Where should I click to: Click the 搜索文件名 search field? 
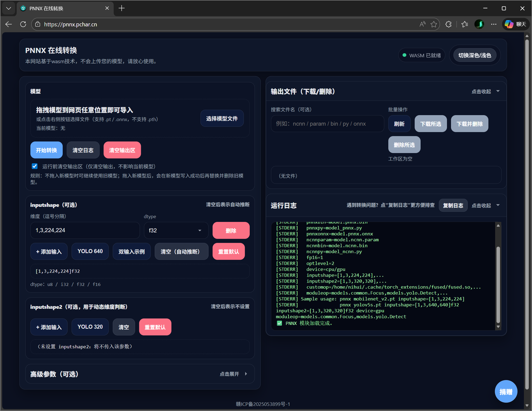[x=327, y=124]
